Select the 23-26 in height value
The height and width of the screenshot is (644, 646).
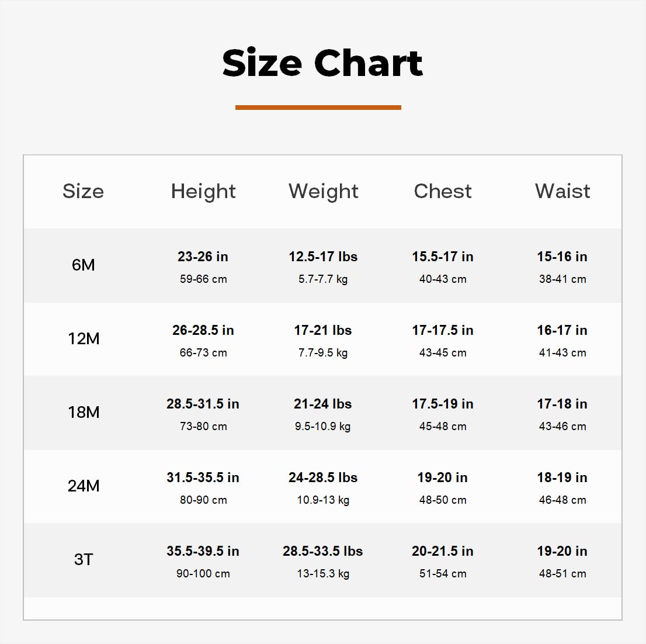pos(203,257)
